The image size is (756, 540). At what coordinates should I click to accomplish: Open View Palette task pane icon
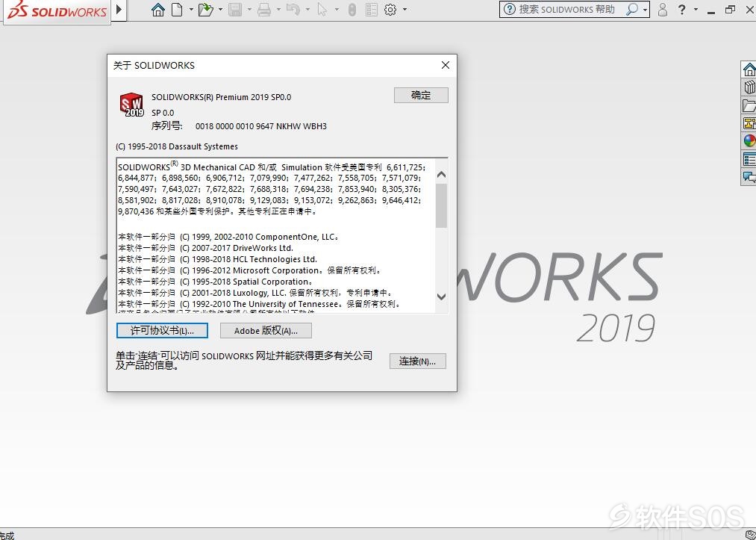tap(749, 123)
